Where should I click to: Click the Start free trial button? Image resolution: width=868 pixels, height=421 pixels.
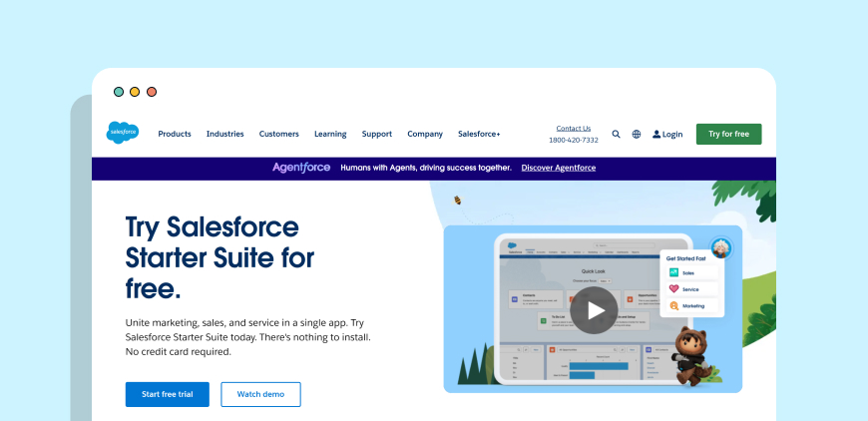168,394
